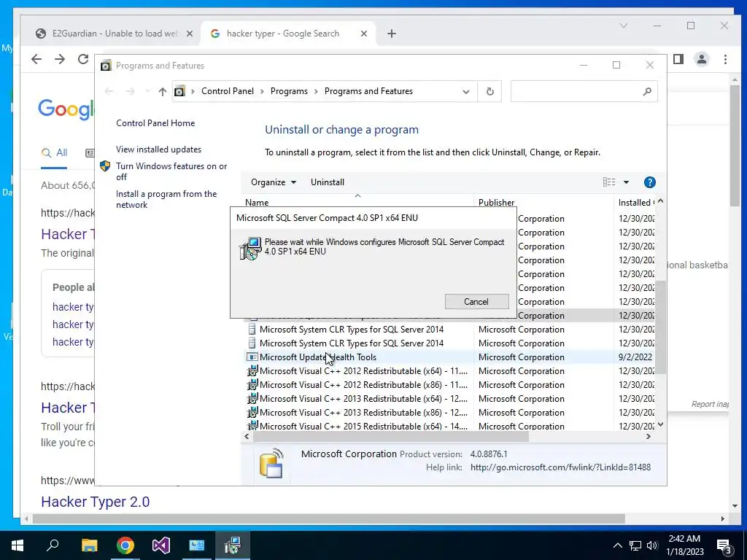The height and width of the screenshot is (560, 747).
Task: Show hidden system tray icons
Action: pyautogui.click(x=617, y=545)
